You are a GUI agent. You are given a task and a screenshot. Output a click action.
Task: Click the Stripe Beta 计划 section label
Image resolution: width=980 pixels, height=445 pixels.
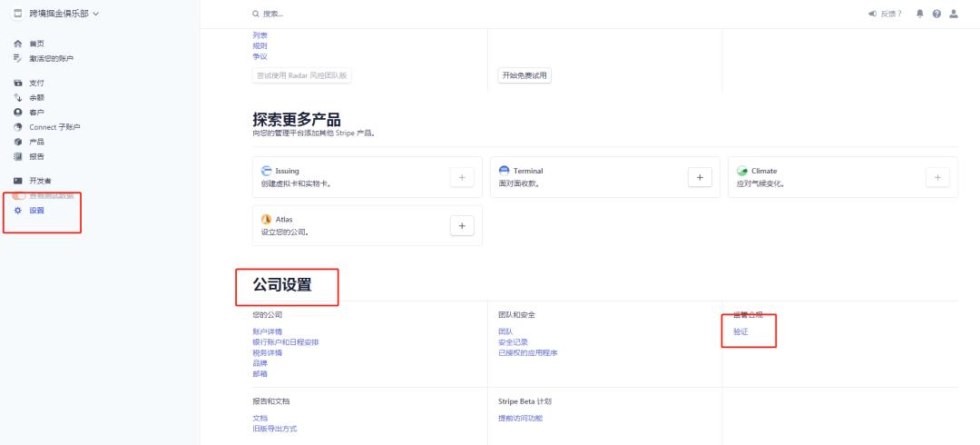525,401
